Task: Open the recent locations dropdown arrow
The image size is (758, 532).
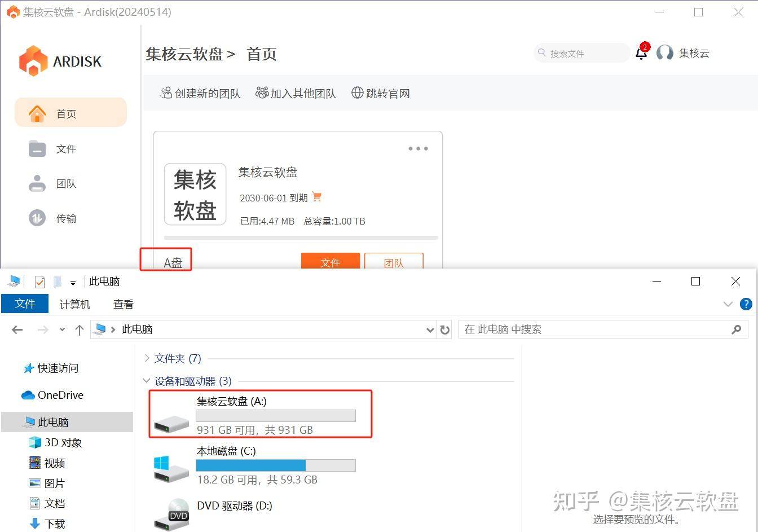Action: (x=62, y=329)
